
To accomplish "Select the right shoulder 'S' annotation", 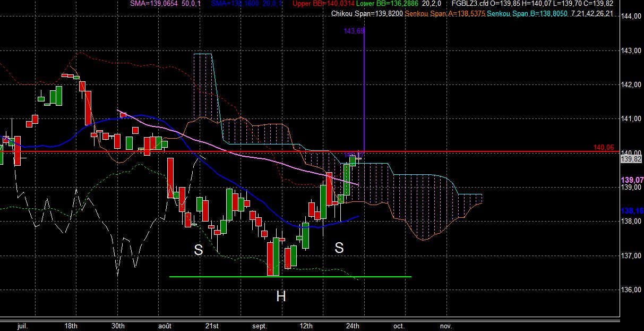I will [x=339, y=247].
